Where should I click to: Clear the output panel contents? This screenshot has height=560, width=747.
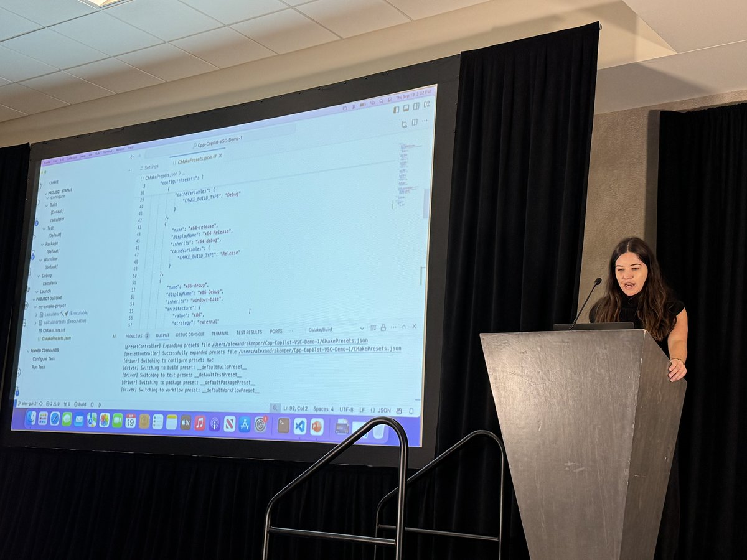coord(373,327)
